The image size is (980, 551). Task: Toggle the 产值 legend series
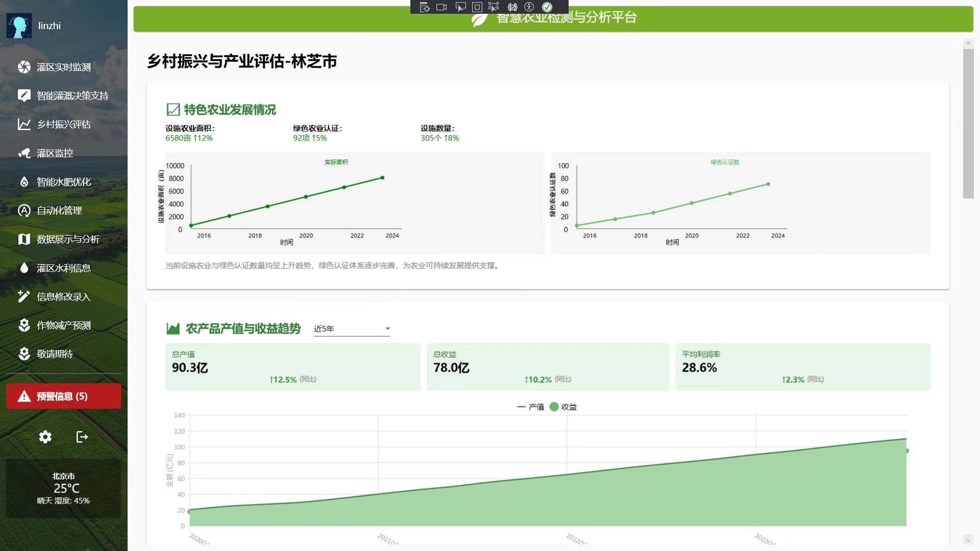coord(531,407)
